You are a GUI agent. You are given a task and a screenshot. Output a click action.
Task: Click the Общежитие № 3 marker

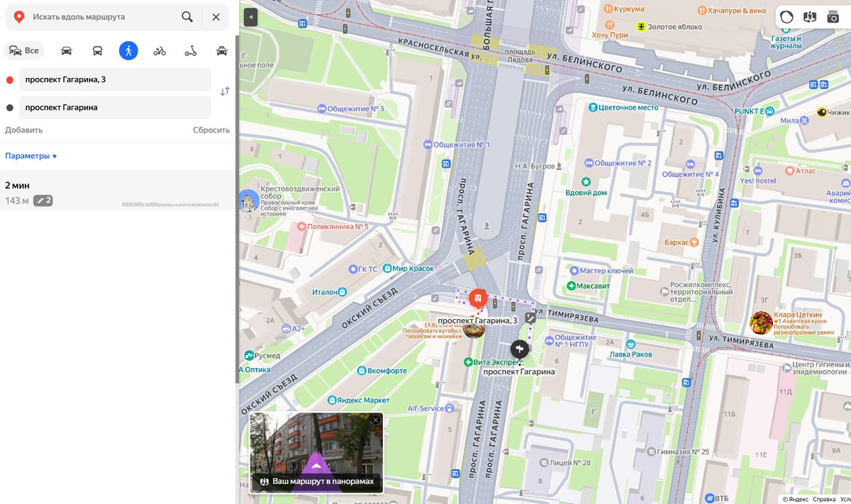click(x=322, y=108)
